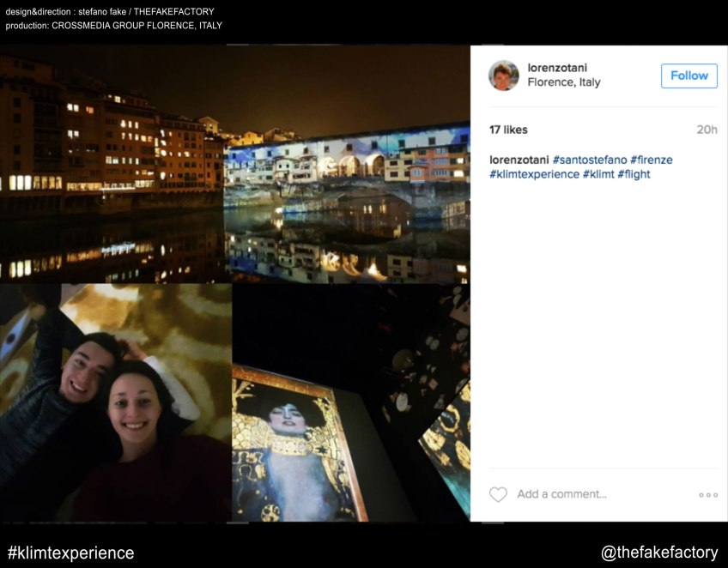Open the #santostefano hashtag

[589, 160]
